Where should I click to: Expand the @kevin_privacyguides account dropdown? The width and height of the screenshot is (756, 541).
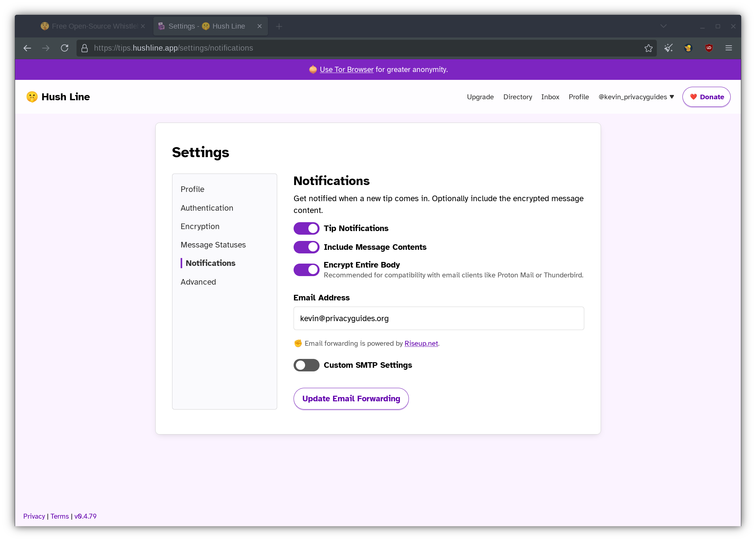(636, 97)
